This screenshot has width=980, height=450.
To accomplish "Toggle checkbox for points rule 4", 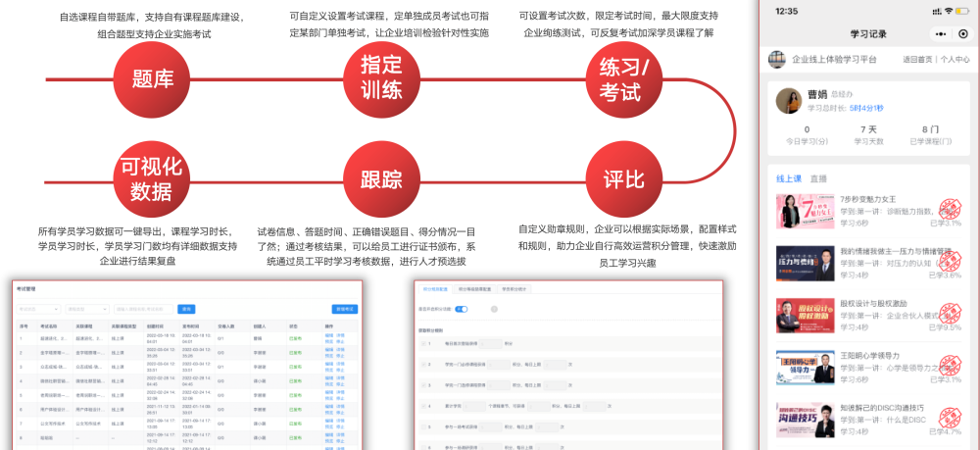I will coord(423,406).
